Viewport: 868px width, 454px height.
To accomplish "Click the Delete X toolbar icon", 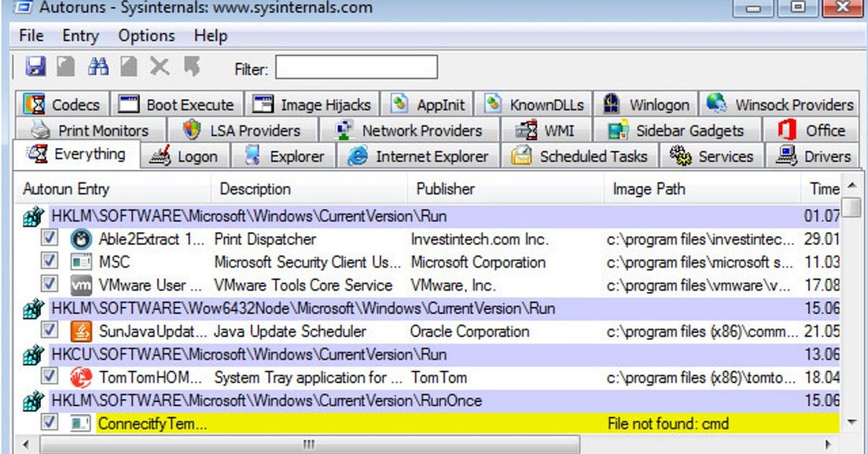I will [x=160, y=67].
